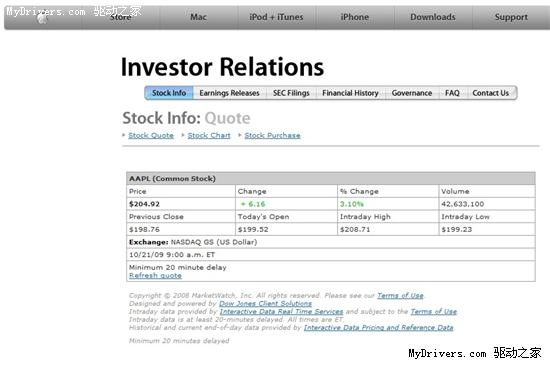Click the Apple logo in navigation bar
550x367 pixels.
(x=43, y=18)
